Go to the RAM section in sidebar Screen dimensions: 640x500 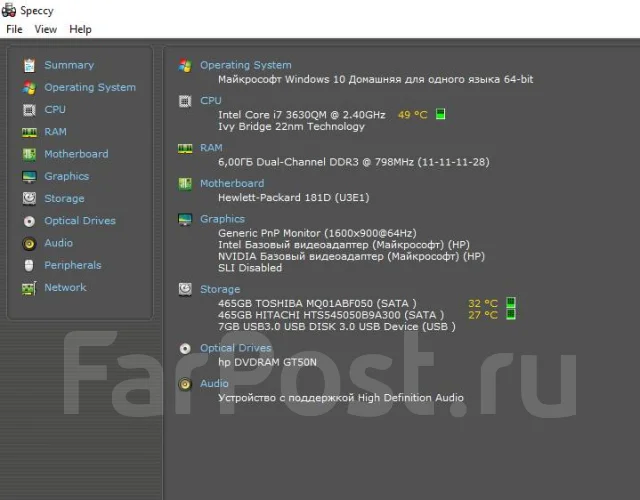pos(55,132)
